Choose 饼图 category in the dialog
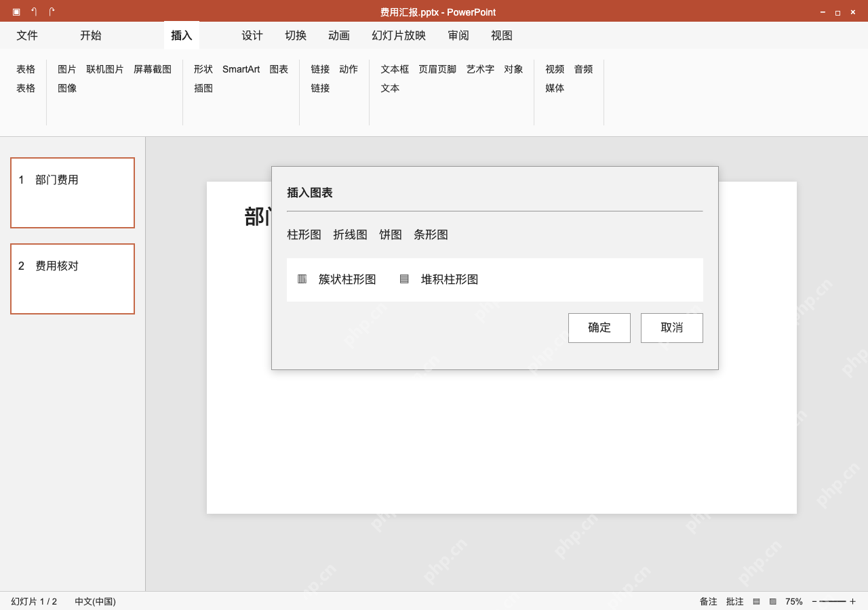Image resolution: width=868 pixels, height=610 pixels. [x=391, y=235]
